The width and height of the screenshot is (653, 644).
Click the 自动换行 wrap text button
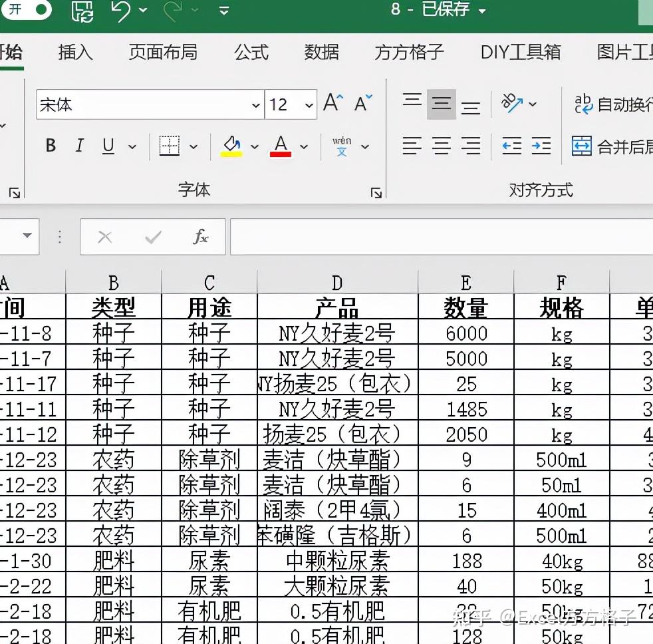pos(613,104)
